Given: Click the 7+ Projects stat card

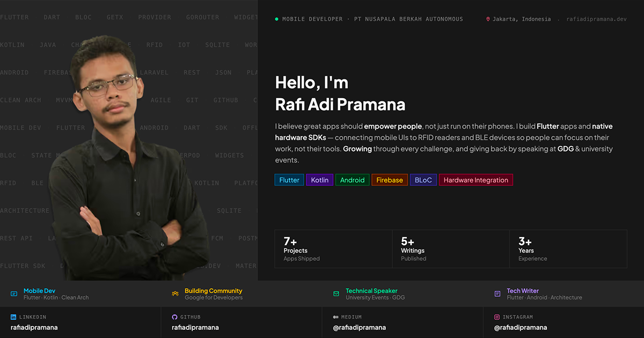Looking at the screenshot, I should (333, 249).
